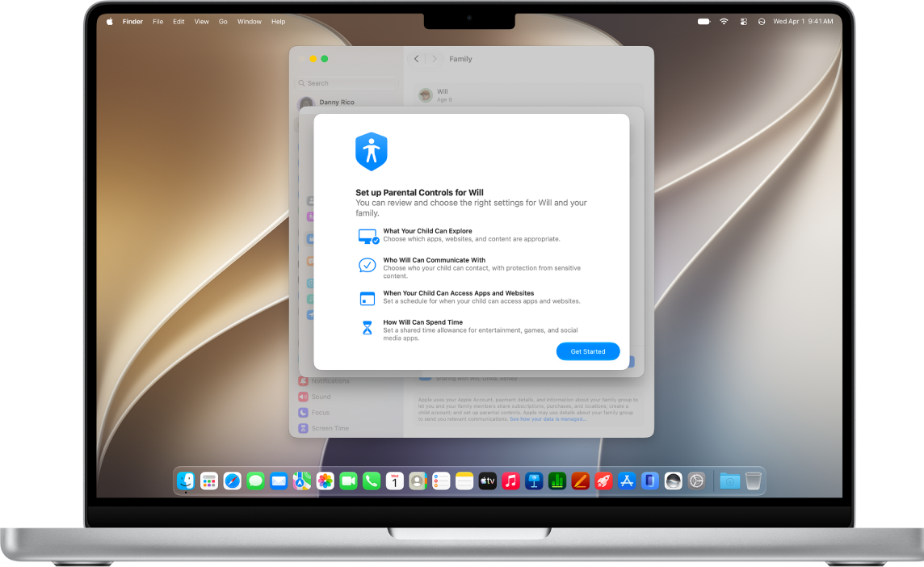924x567 pixels.
Task: Open Mail from the Dock
Action: point(279,481)
